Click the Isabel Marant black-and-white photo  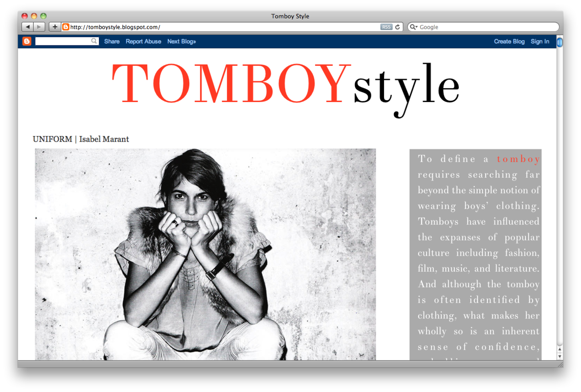205,255
